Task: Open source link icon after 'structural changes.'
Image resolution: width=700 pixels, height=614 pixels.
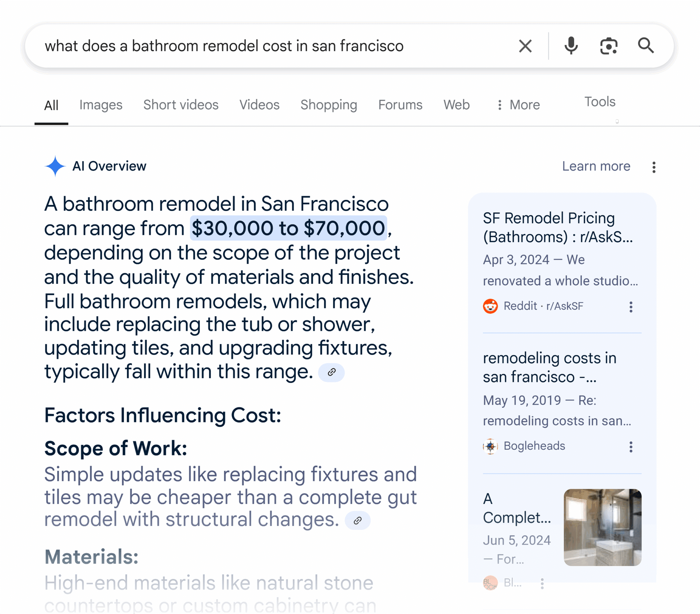Action: click(x=358, y=521)
